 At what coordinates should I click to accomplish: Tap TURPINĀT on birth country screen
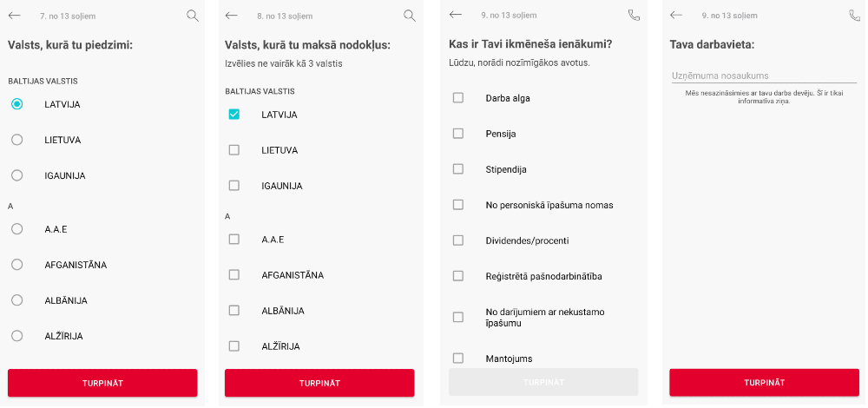(102, 383)
